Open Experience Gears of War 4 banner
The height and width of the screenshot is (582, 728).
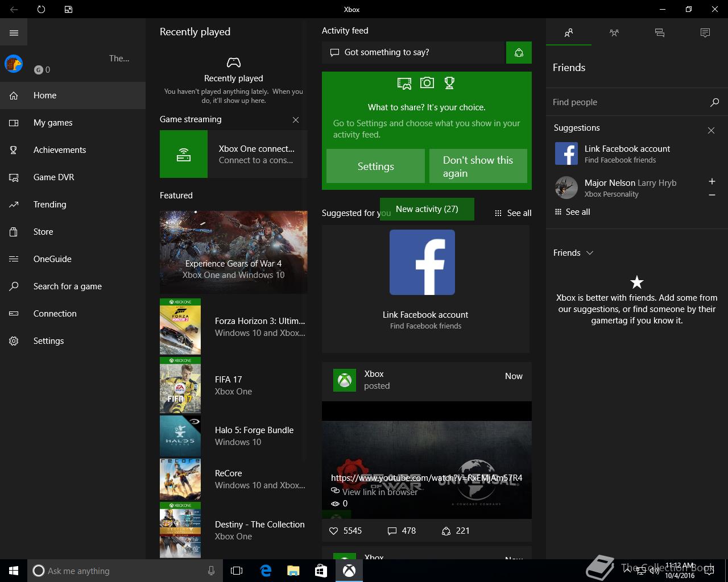[234, 252]
